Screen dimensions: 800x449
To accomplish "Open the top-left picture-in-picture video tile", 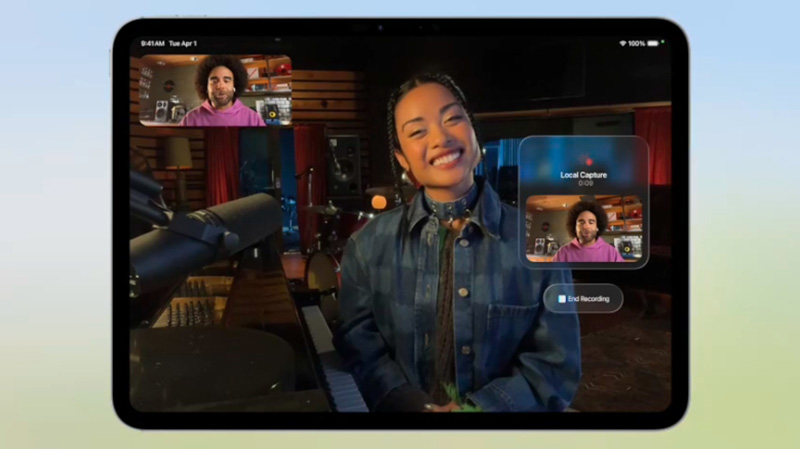I will 215,90.
